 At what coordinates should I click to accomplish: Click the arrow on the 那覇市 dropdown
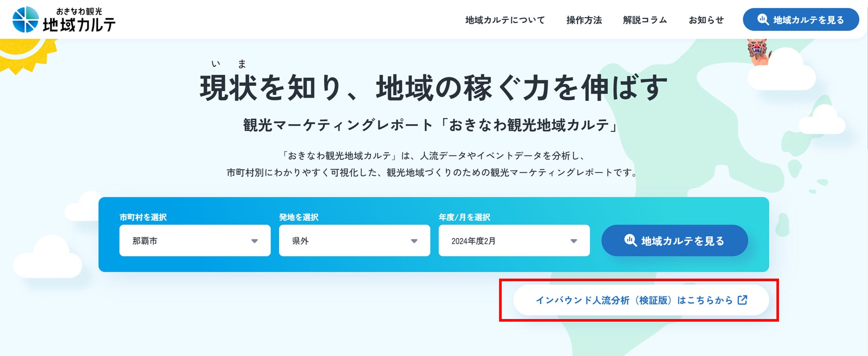coord(255,241)
